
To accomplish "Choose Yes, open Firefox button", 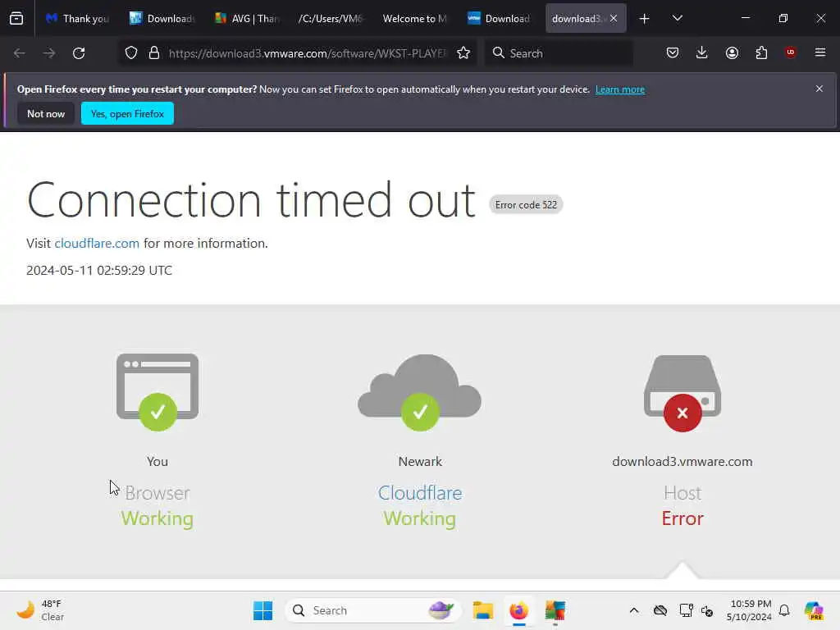I will coord(127,113).
